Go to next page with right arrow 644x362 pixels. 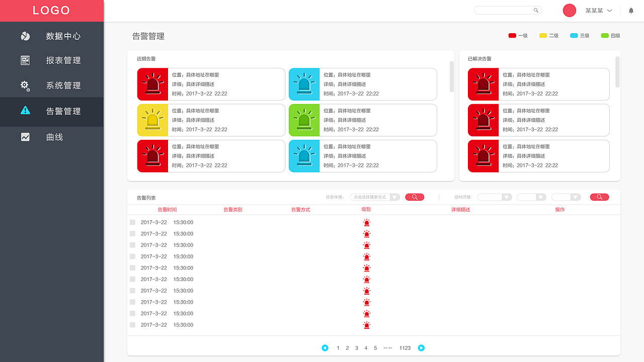coord(422,348)
